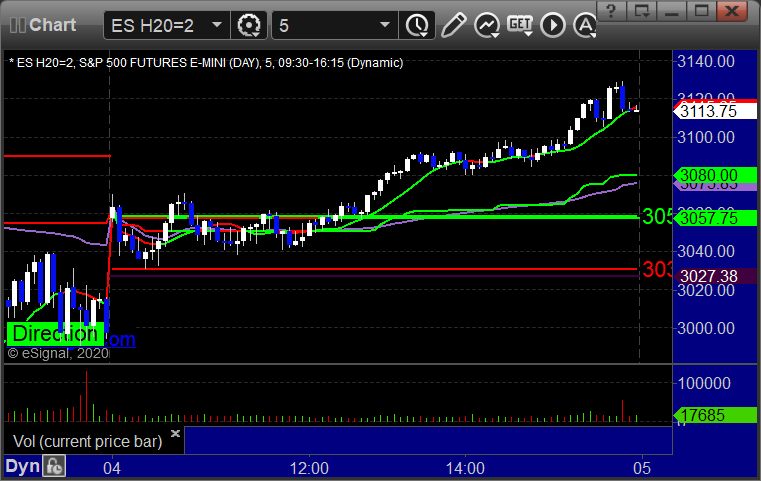Click the question mark help button
761x481 pixels.
612,11
